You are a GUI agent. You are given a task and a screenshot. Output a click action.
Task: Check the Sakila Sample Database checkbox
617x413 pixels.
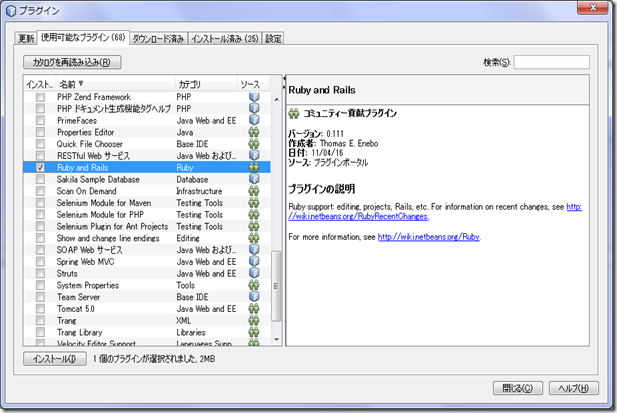point(40,179)
